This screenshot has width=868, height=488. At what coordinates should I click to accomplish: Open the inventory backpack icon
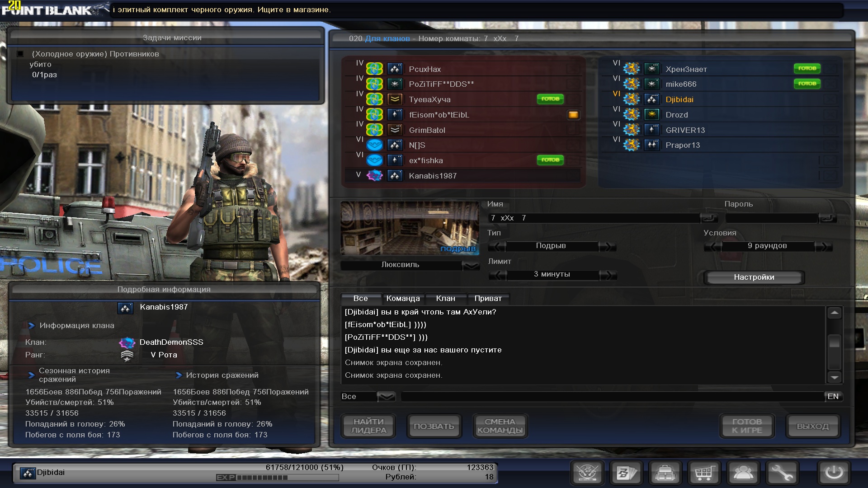coord(665,473)
